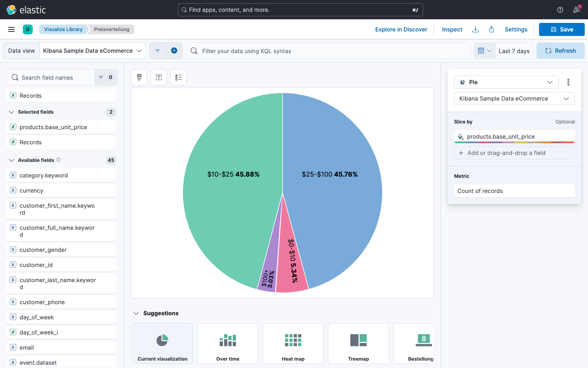Image resolution: width=588 pixels, height=368 pixels.
Task: Open the legend settings icon
Action: point(178,77)
